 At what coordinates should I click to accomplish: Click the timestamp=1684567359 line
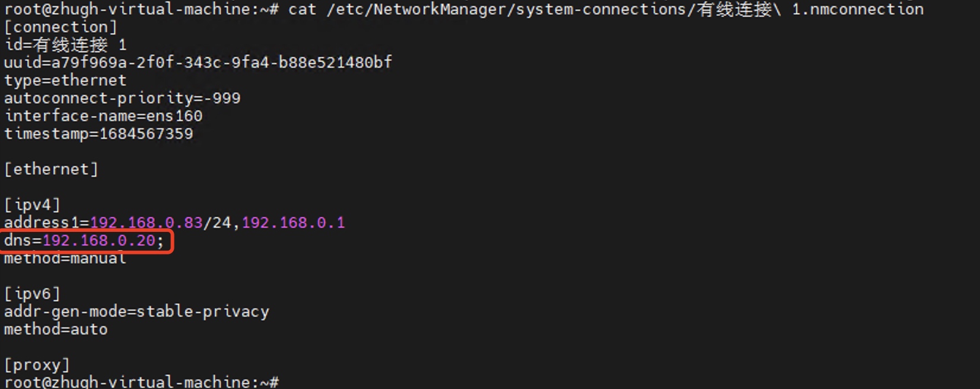[98, 134]
